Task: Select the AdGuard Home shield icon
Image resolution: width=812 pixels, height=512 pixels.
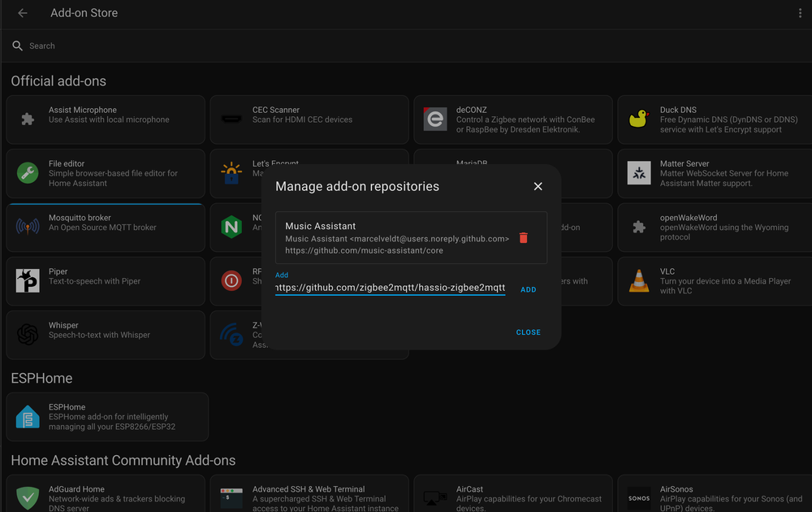Action: pos(28,498)
